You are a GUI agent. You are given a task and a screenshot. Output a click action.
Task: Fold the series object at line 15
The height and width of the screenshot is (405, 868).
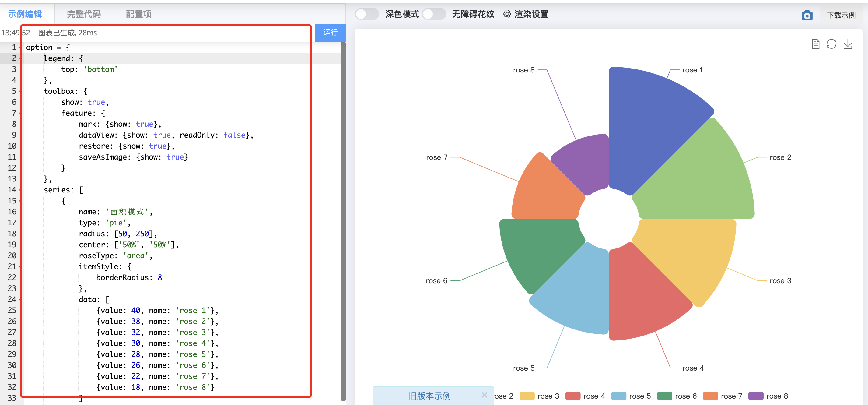pyautogui.click(x=20, y=201)
